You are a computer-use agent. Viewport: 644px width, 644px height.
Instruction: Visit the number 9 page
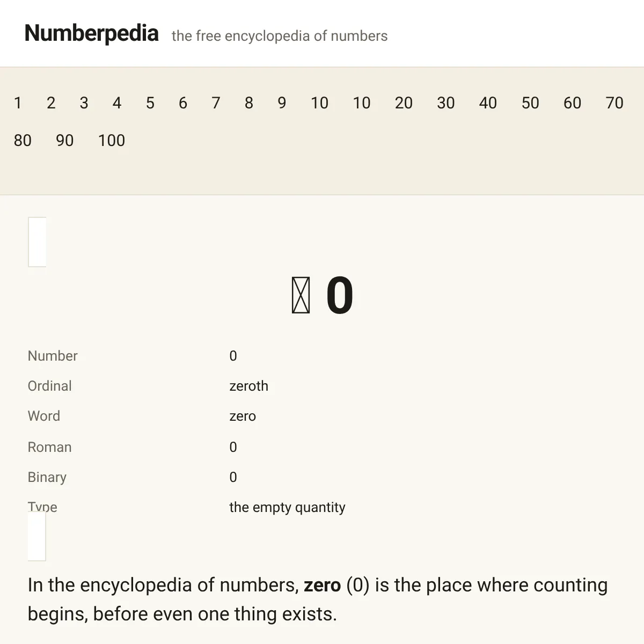[x=282, y=103]
